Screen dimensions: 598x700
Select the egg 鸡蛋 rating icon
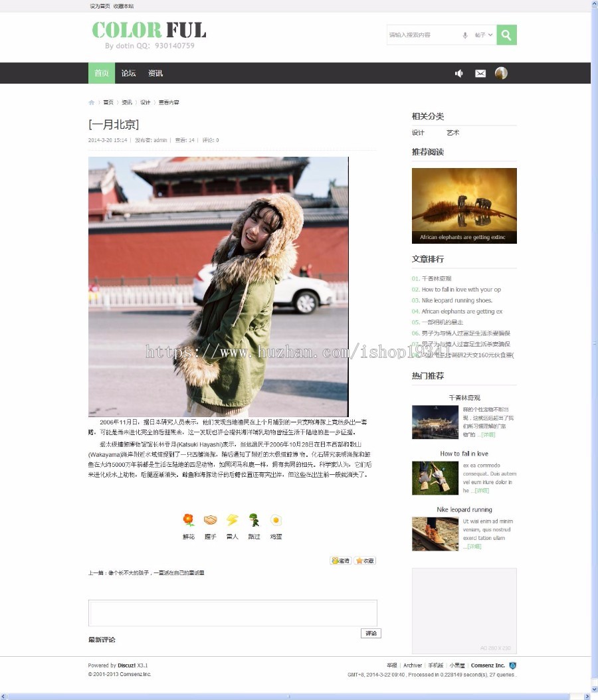coord(276,519)
